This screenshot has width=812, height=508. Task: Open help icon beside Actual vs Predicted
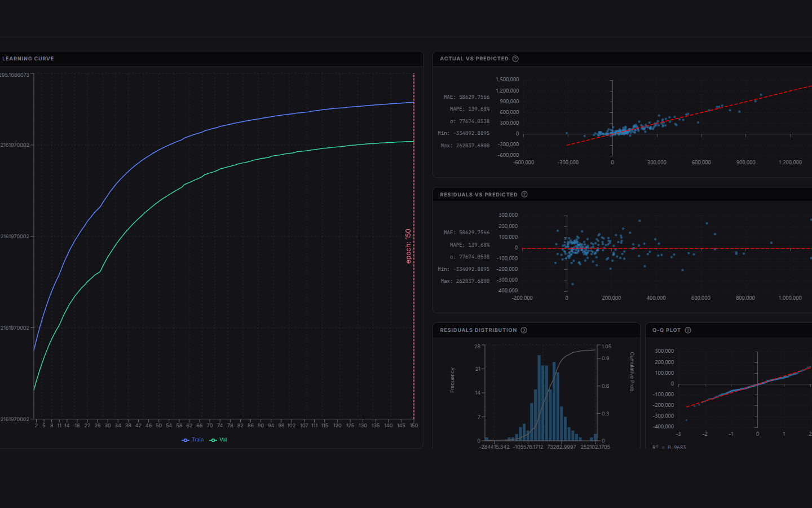[x=515, y=59]
